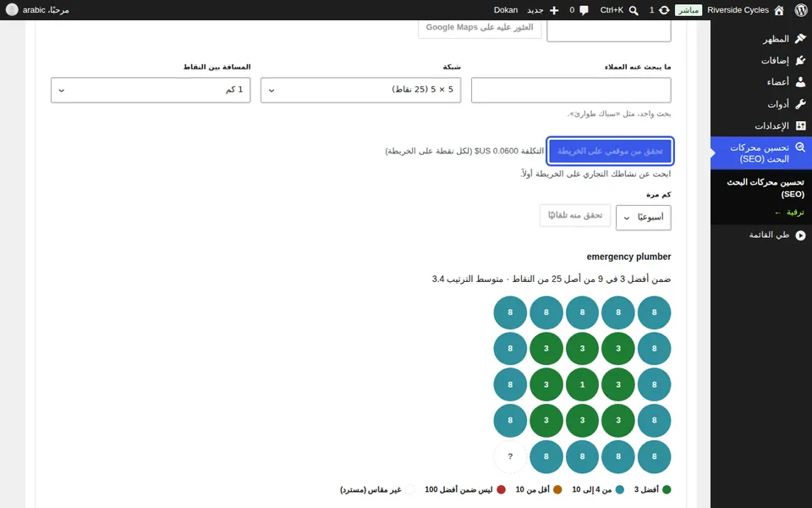812x508 pixels.
Task: Open the Riverside Cycles site link
Action: tap(738, 10)
